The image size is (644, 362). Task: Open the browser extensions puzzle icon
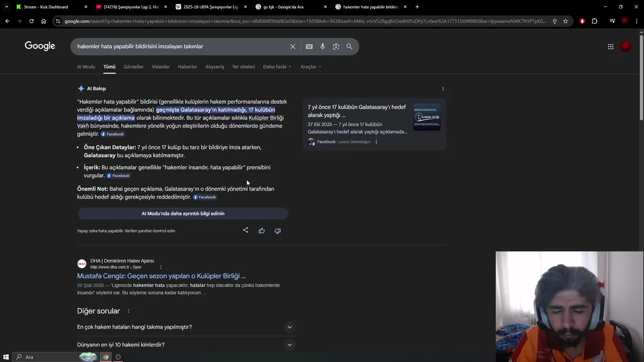click(x=594, y=21)
